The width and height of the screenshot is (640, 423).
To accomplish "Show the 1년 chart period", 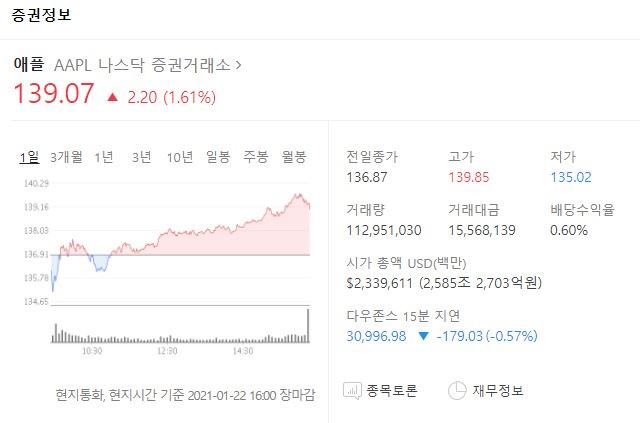I will [104, 157].
